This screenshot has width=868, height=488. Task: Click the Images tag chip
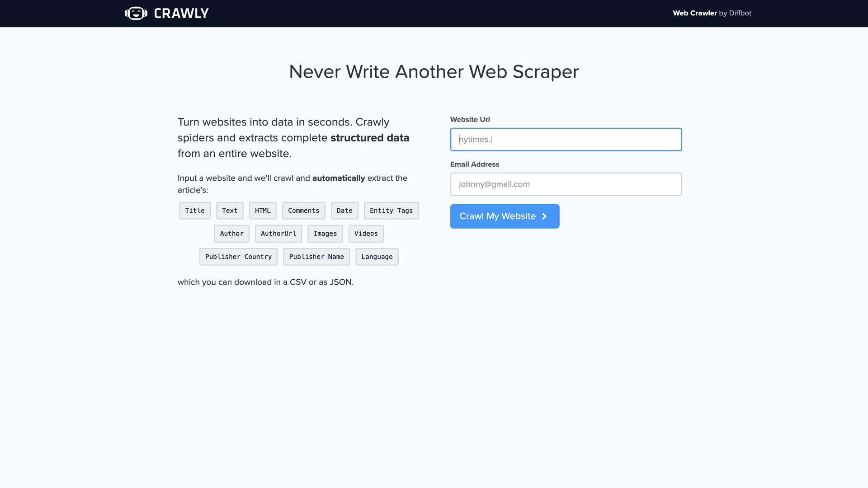click(325, 234)
